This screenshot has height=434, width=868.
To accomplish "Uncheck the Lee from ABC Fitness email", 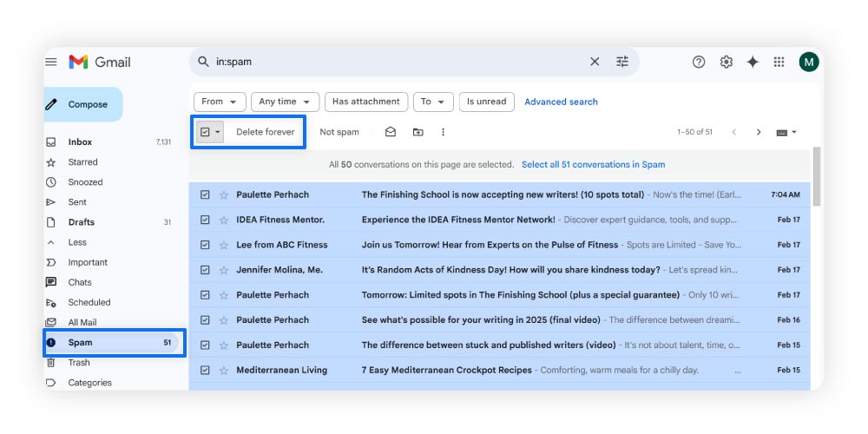I will pyautogui.click(x=205, y=245).
